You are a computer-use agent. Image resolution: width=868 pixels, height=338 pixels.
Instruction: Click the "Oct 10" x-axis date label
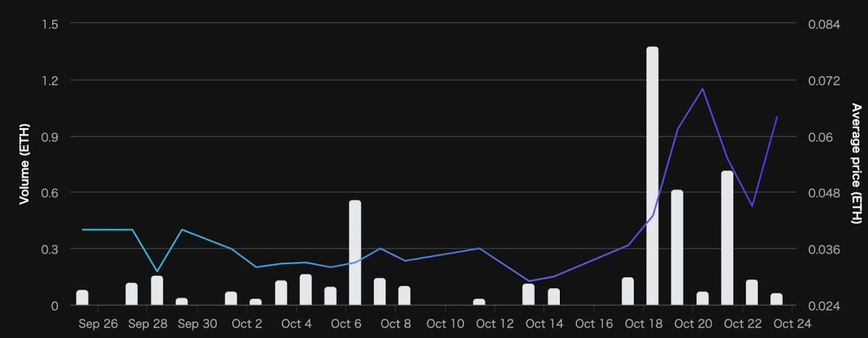click(x=445, y=324)
